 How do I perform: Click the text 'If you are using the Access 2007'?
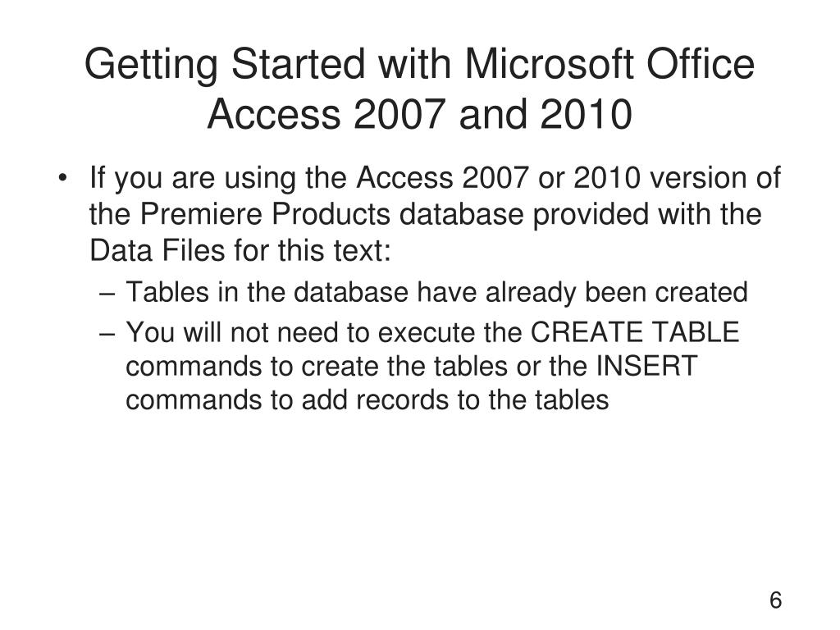pos(309,178)
